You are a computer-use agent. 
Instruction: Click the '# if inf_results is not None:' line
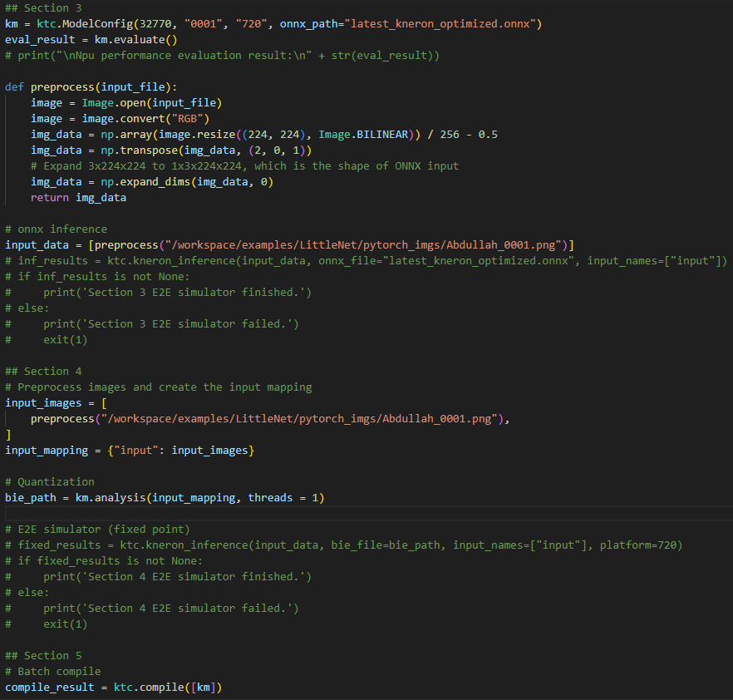[x=97, y=277]
